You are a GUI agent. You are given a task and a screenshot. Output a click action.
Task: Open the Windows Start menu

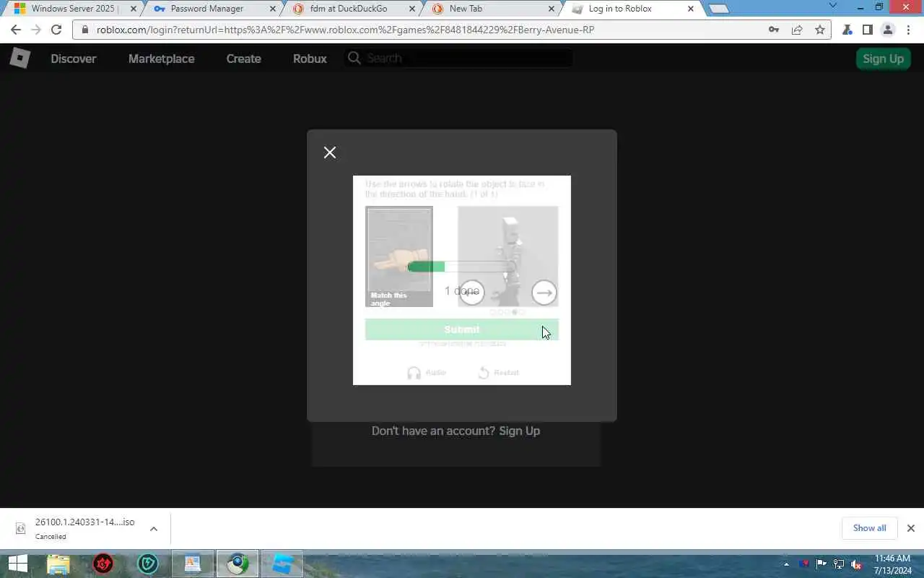pyautogui.click(x=17, y=564)
